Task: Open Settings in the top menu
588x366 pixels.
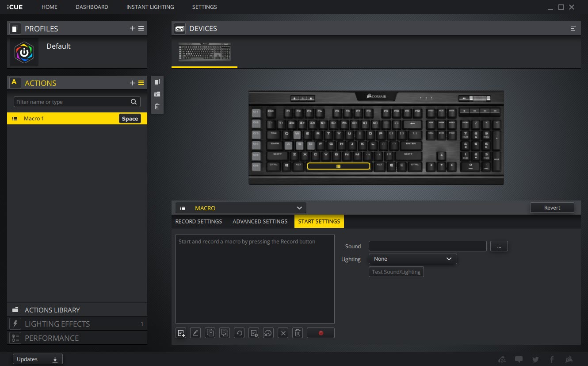Action: (205, 7)
